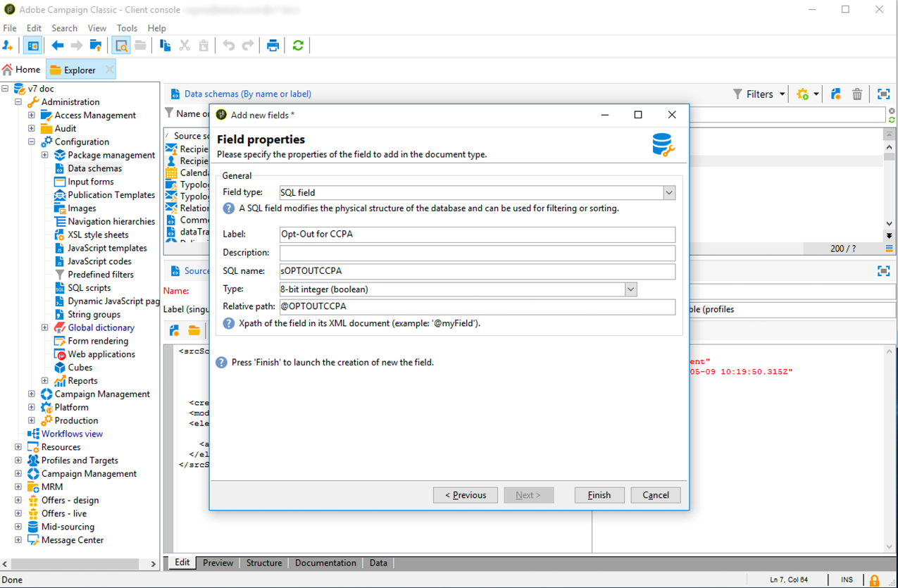Click into the Relative path field
The height and width of the screenshot is (588, 898).
pyautogui.click(x=477, y=306)
